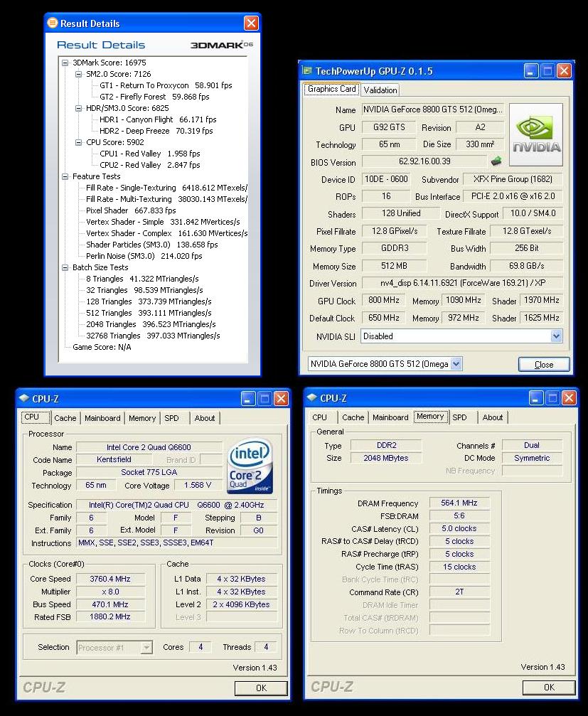Viewport: 588px width, 716px height.
Task: Open the Memory tab in the CPU-Z CPU window
Action: pyautogui.click(x=142, y=418)
